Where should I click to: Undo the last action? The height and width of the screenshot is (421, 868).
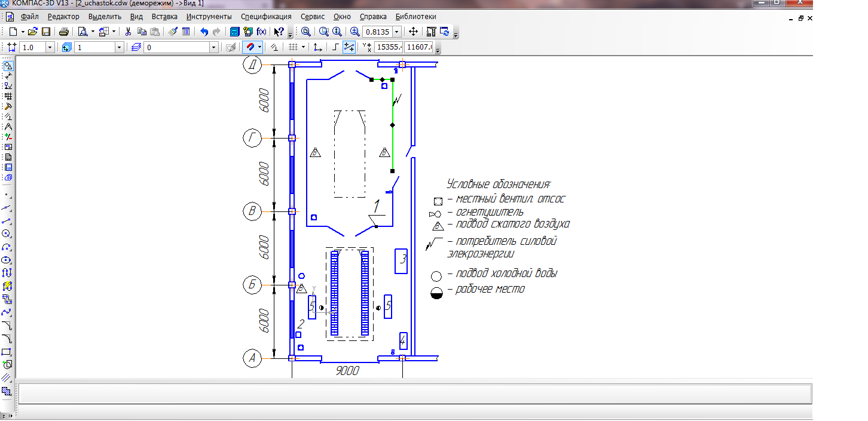[x=204, y=32]
